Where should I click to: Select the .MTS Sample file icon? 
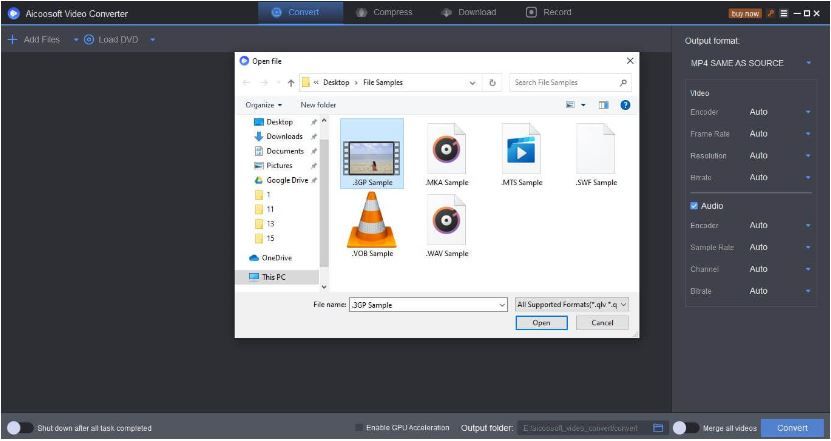(521, 149)
